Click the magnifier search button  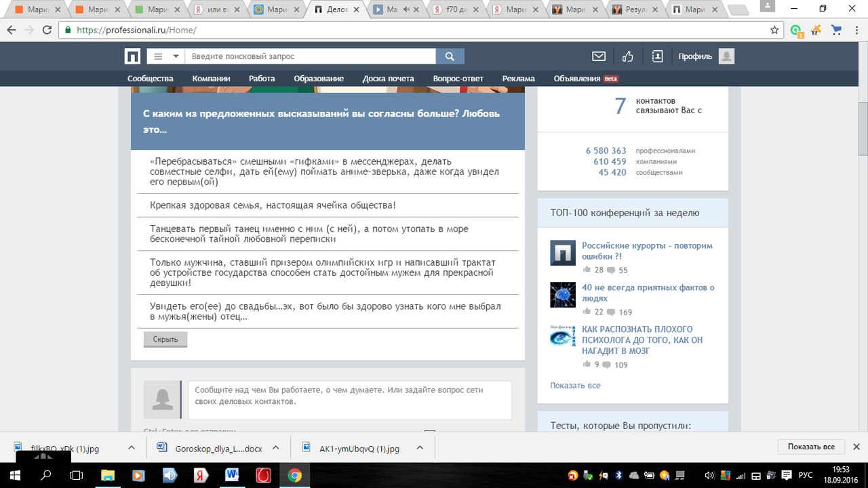450,56
